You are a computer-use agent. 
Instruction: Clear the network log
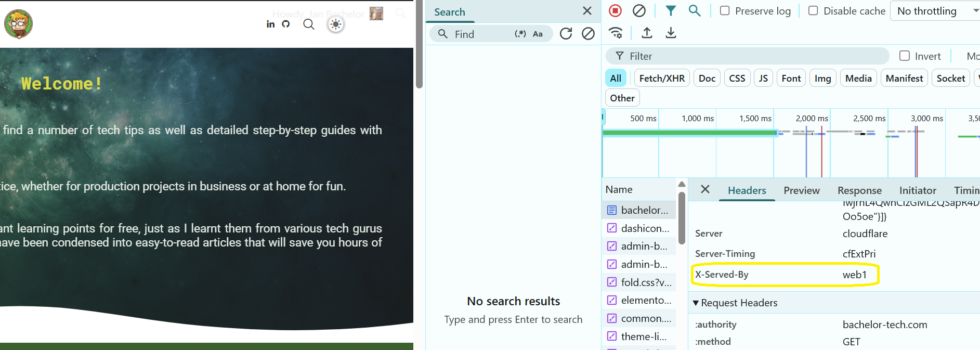point(639,11)
